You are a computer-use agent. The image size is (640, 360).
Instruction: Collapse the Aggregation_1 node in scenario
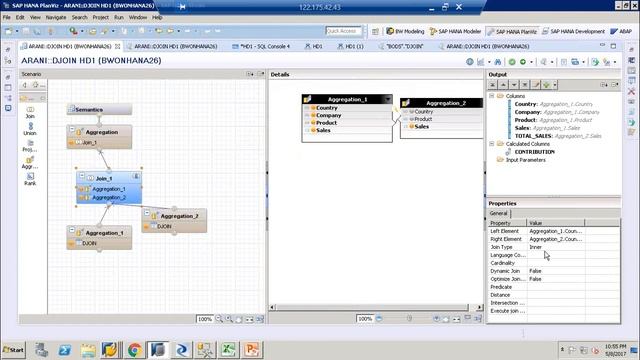pyautogui.click(x=72, y=230)
